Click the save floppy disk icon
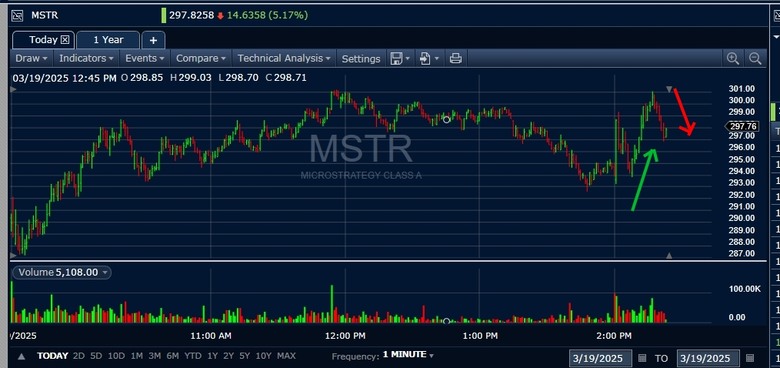 coord(396,59)
